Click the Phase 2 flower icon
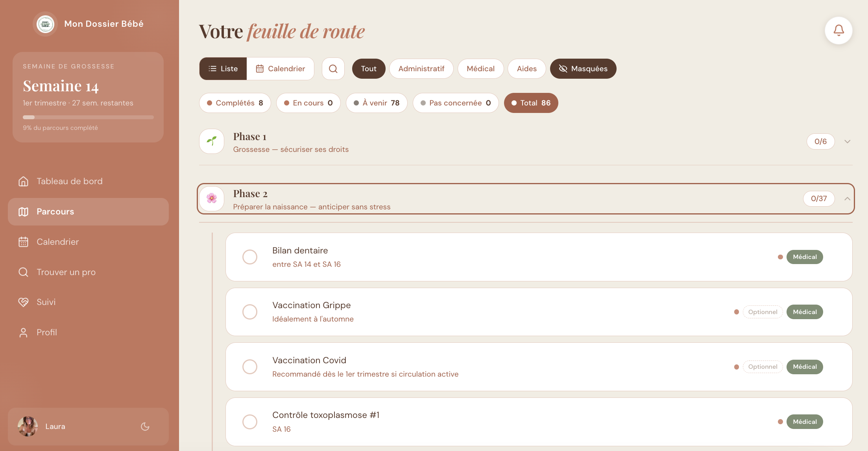Viewport: 868px width, 451px height. click(x=212, y=199)
